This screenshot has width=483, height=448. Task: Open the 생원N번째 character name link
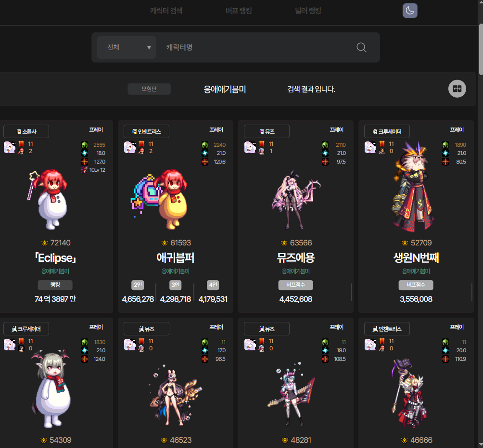416,258
